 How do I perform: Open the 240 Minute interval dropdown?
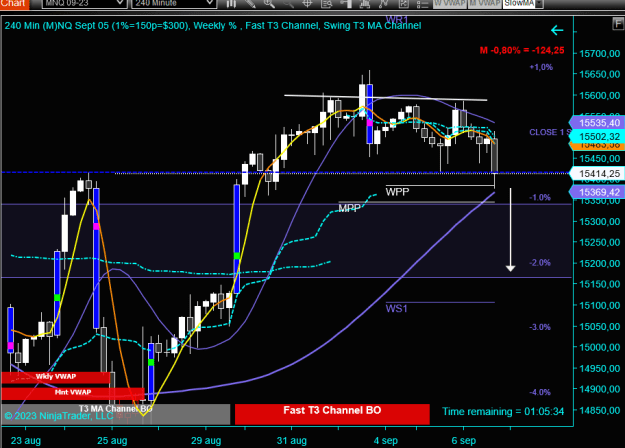point(174,4)
